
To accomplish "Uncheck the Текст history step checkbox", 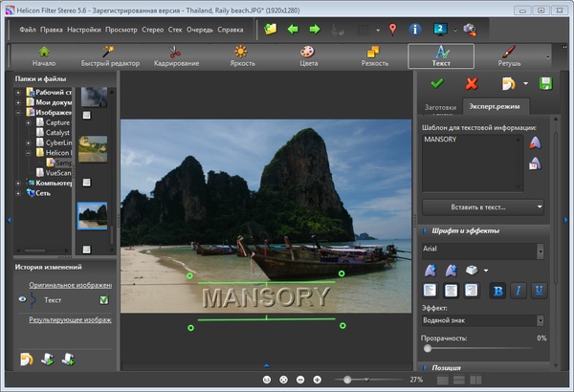I will [x=104, y=300].
